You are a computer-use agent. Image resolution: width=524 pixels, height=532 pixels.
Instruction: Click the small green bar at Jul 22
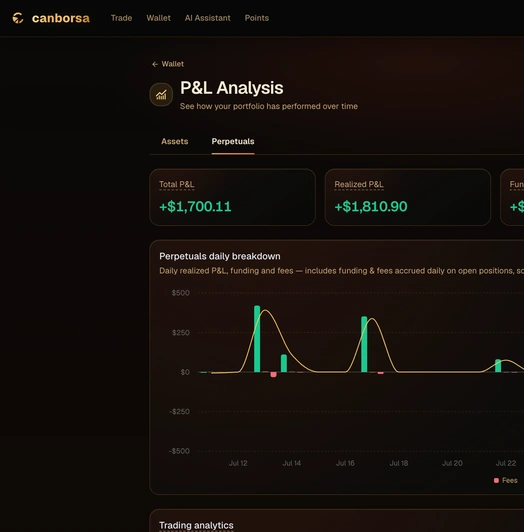pos(498,366)
